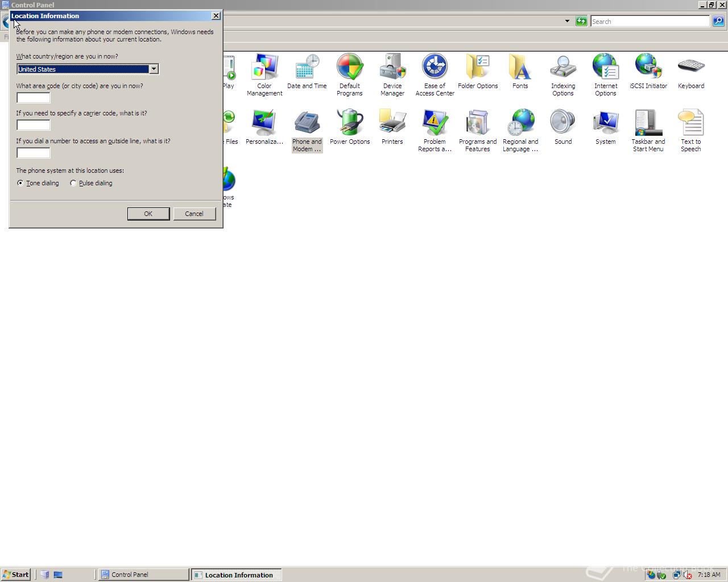Open iSCSI Initiator
This screenshot has width=728, height=582.
tap(648, 72)
